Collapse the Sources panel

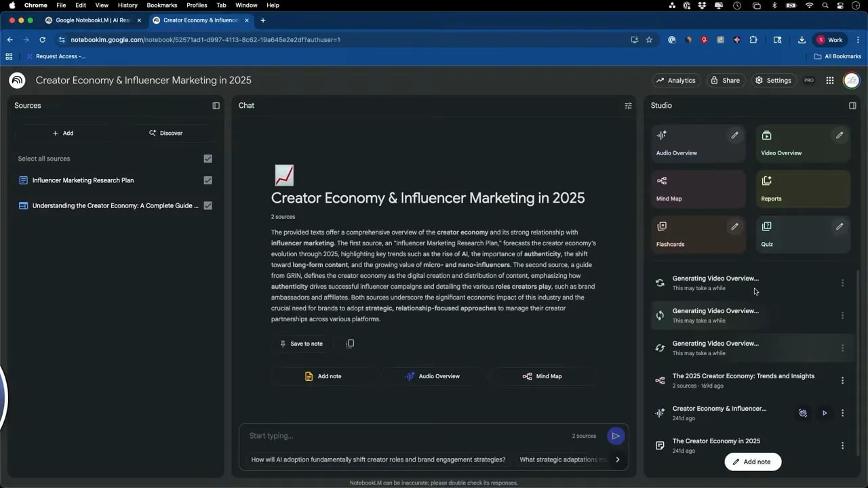216,105
